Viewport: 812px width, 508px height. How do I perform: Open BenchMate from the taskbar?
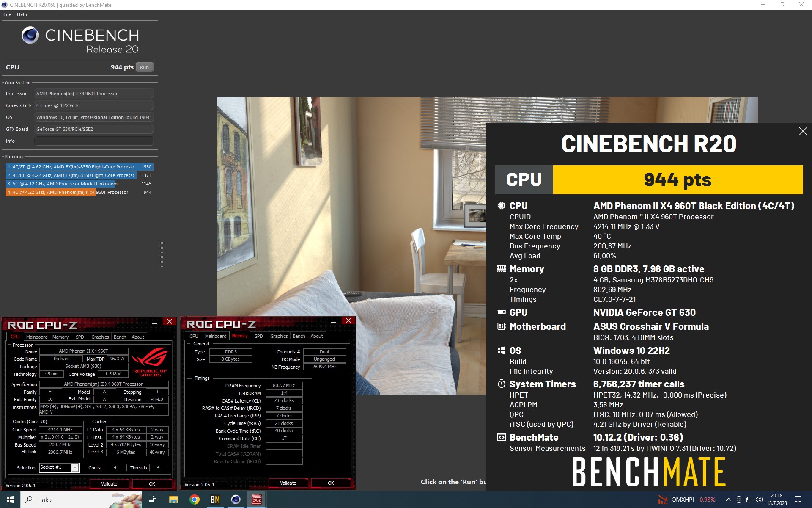coord(215,500)
